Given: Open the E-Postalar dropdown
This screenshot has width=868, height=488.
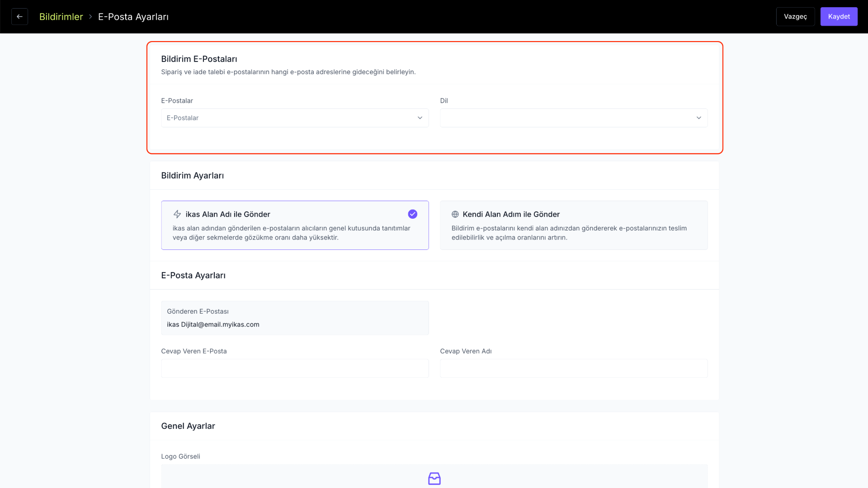Looking at the screenshot, I should (295, 118).
